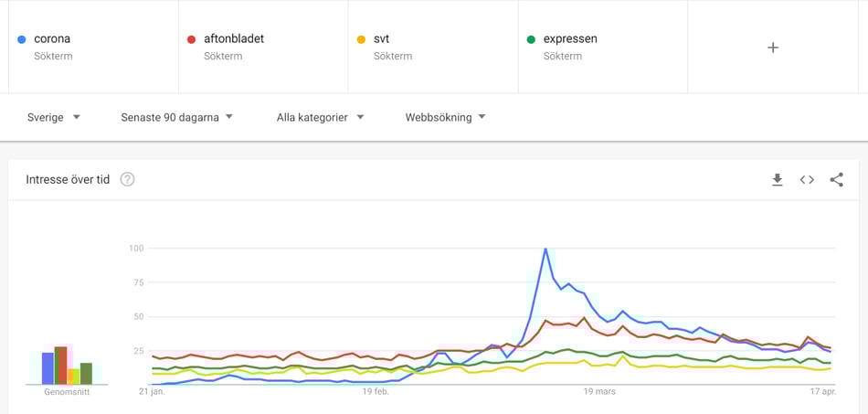Add a comparison term with plus icon

[773, 48]
